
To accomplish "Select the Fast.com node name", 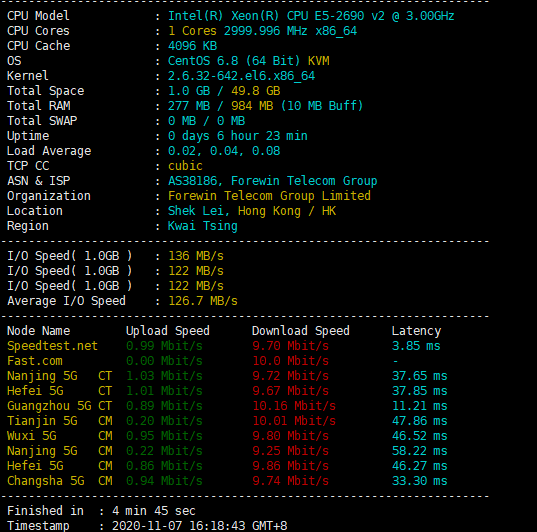I will [35, 361].
